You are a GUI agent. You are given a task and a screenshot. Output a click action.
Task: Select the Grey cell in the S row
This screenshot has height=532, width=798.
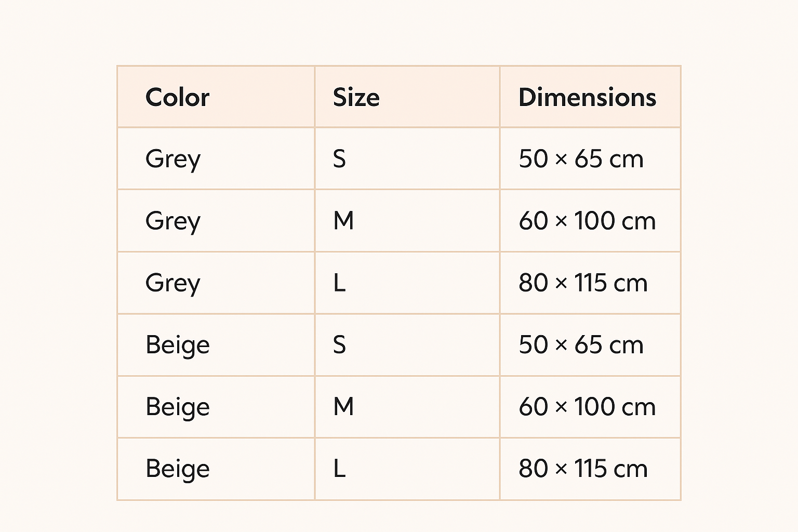(x=173, y=158)
